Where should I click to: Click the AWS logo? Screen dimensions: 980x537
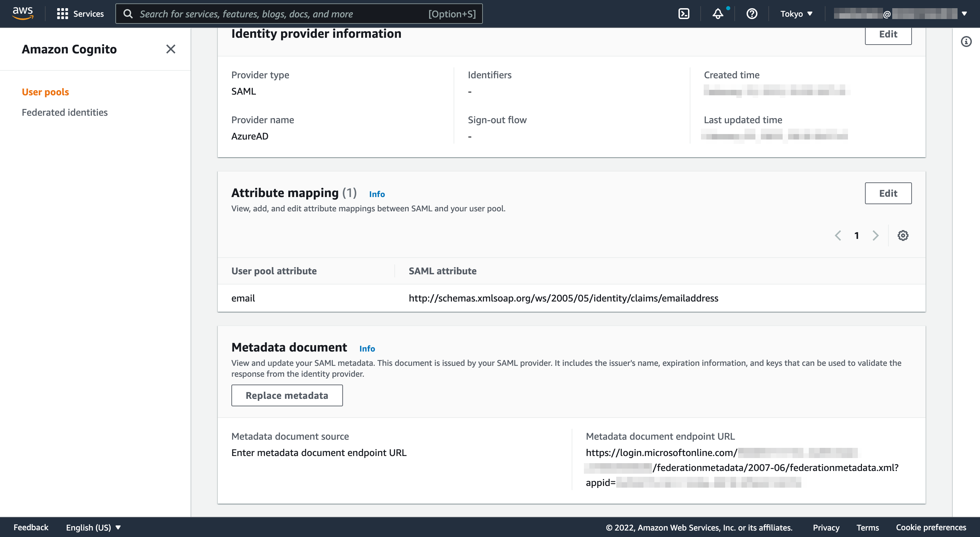coord(22,13)
